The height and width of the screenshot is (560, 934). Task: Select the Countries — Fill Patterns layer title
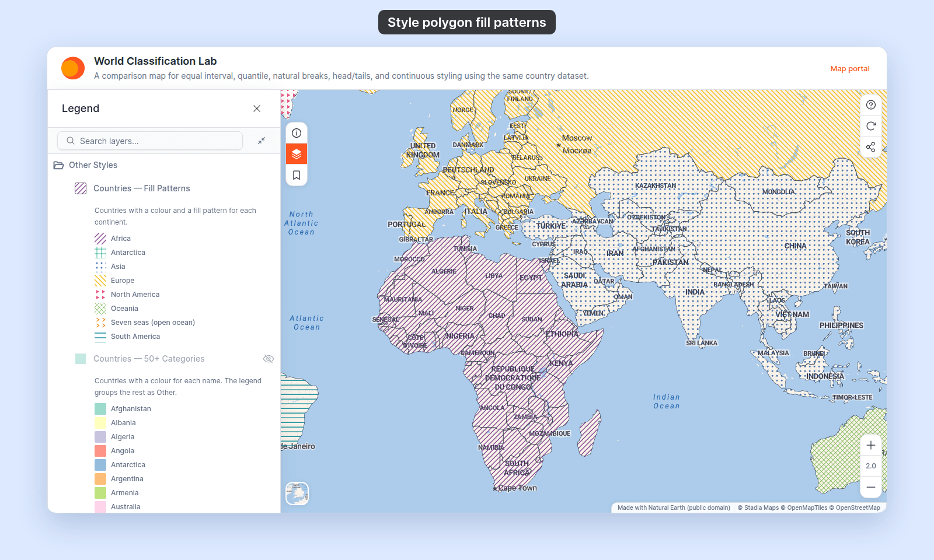[x=142, y=188]
